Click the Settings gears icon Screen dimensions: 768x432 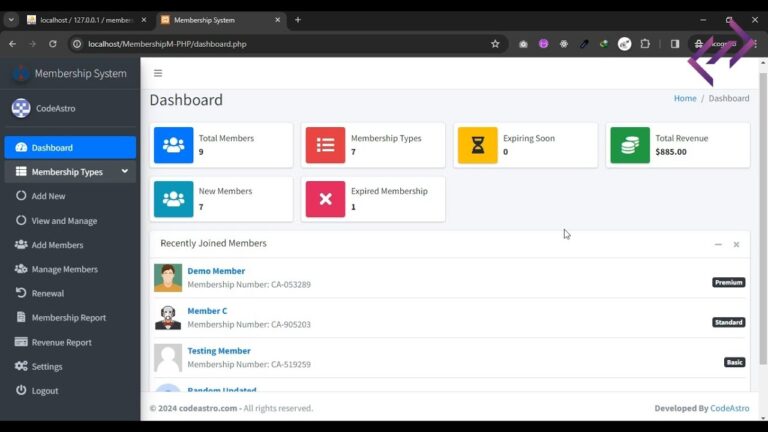(21, 366)
